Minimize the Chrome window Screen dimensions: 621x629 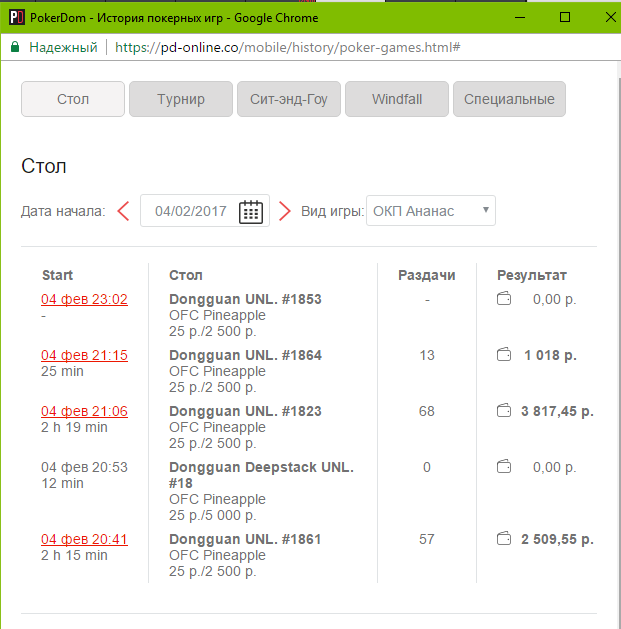click(x=520, y=17)
